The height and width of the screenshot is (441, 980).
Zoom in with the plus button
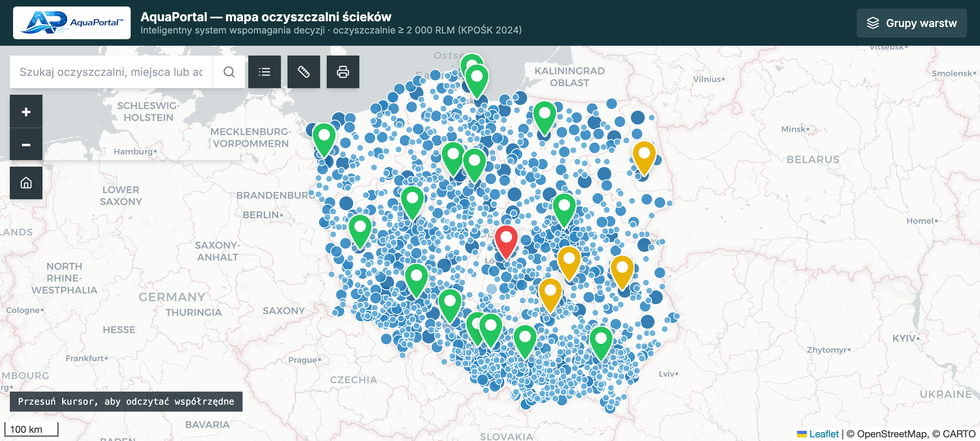[x=26, y=111]
